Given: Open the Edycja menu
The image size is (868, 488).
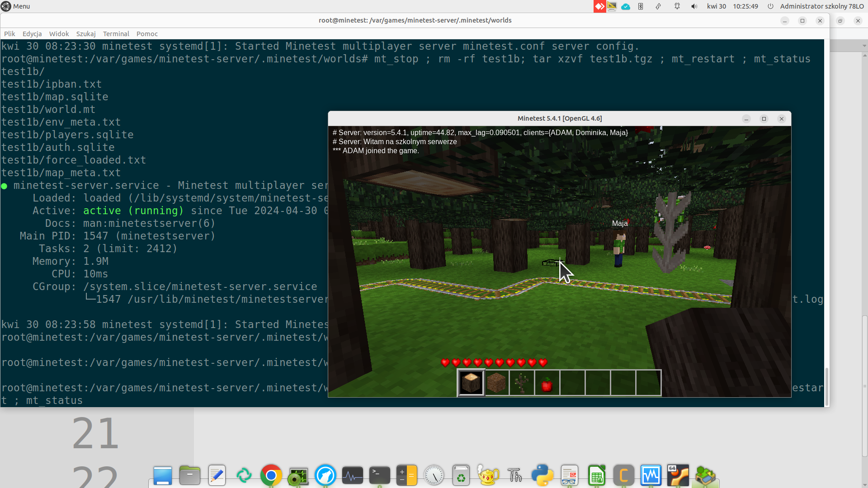Looking at the screenshot, I should (x=32, y=34).
